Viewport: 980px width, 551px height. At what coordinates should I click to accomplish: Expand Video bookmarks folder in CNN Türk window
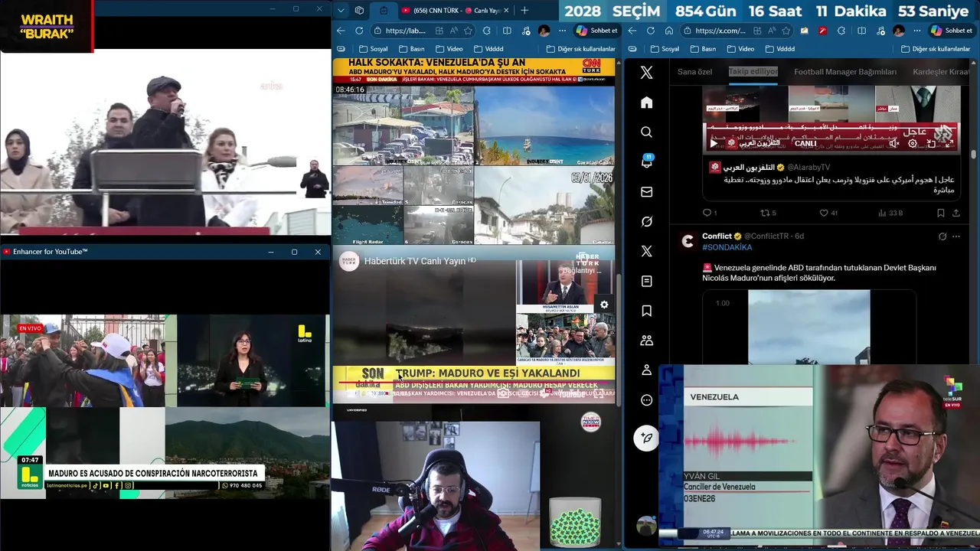[x=448, y=49]
